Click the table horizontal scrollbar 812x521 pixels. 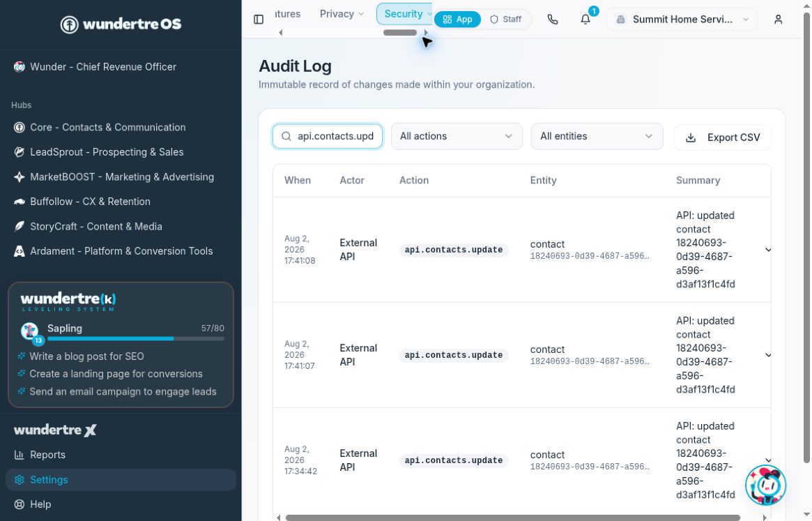coord(513,518)
